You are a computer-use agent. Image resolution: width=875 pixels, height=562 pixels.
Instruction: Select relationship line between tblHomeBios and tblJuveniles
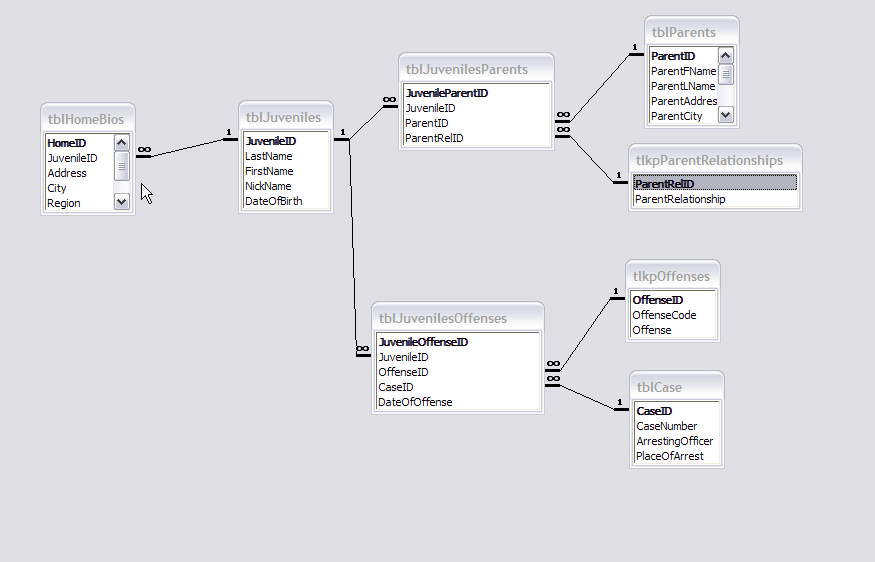(x=187, y=148)
